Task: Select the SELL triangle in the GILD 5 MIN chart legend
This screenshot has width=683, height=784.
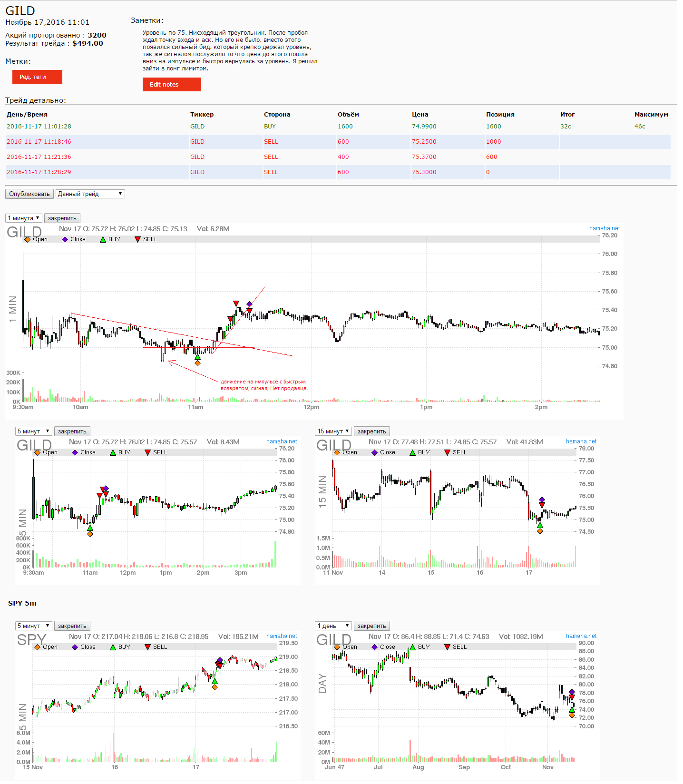Action: point(148,452)
